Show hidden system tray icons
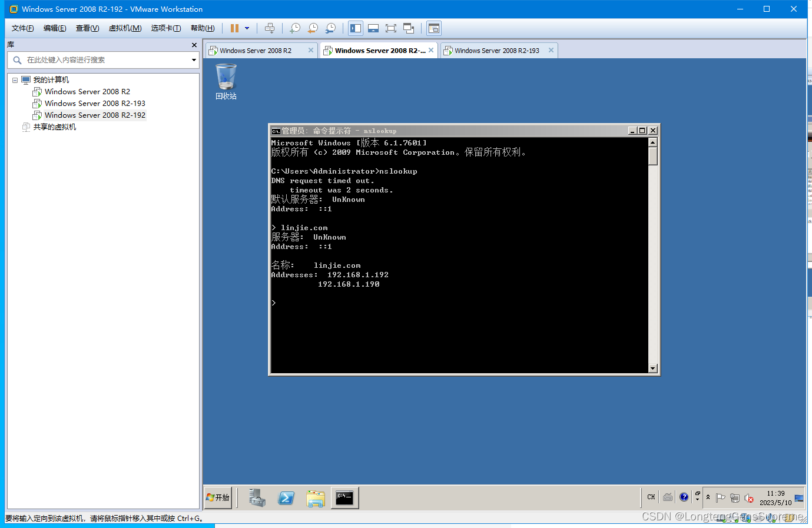 (708, 497)
